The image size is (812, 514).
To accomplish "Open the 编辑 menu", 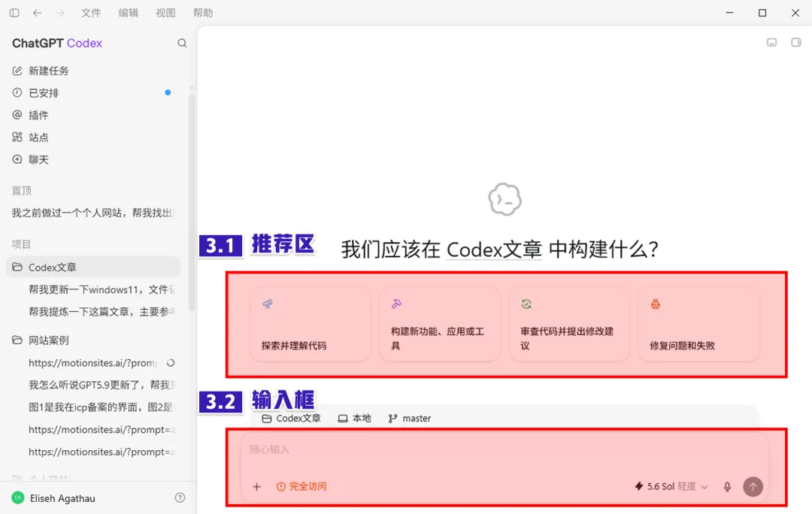I will pyautogui.click(x=128, y=13).
